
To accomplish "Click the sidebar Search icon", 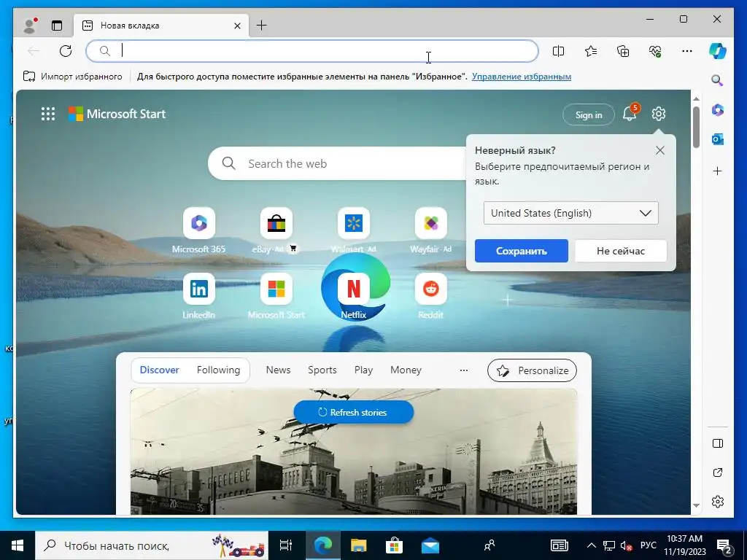I will click(x=718, y=80).
